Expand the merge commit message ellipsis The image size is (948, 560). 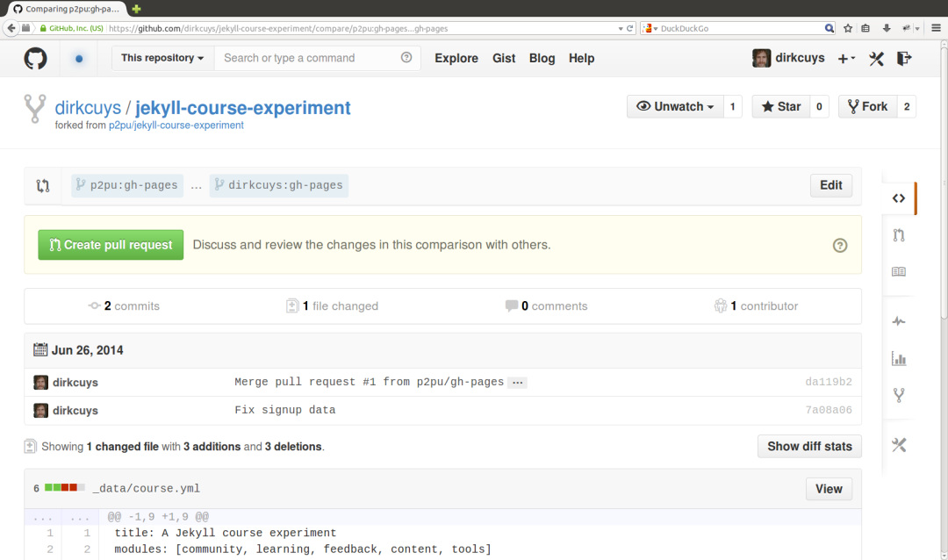pyautogui.click(x=518, y=382)
